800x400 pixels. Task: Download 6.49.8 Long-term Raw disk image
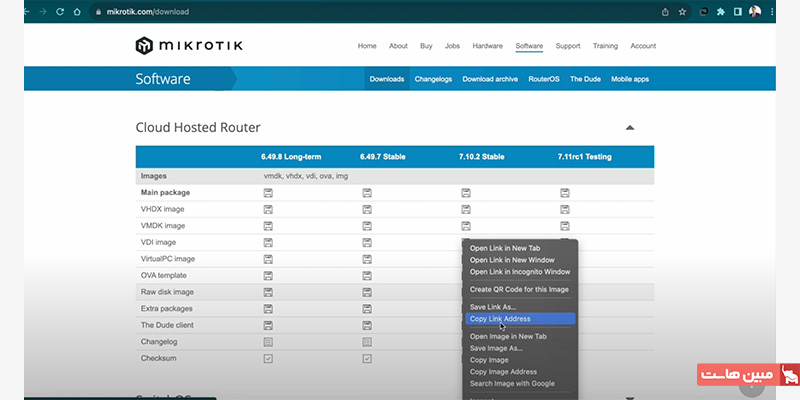[268, 292]
